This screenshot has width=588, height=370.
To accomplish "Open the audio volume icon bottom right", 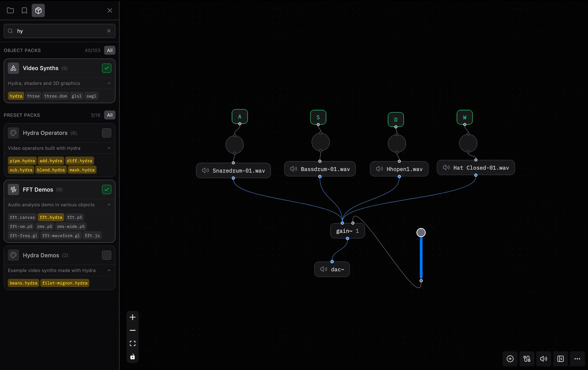I will pos(543,359).
